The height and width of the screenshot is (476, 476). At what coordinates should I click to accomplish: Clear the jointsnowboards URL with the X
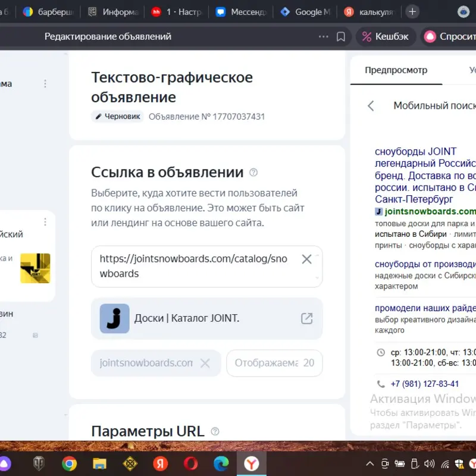point(306,259)
